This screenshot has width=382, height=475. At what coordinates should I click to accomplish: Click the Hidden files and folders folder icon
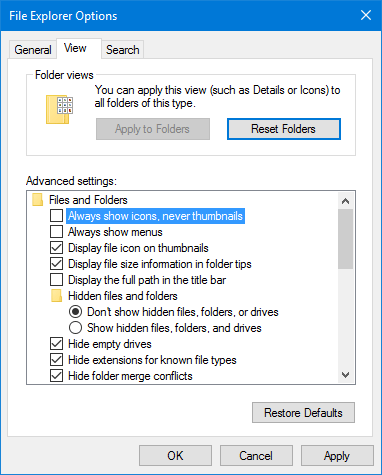57,296
